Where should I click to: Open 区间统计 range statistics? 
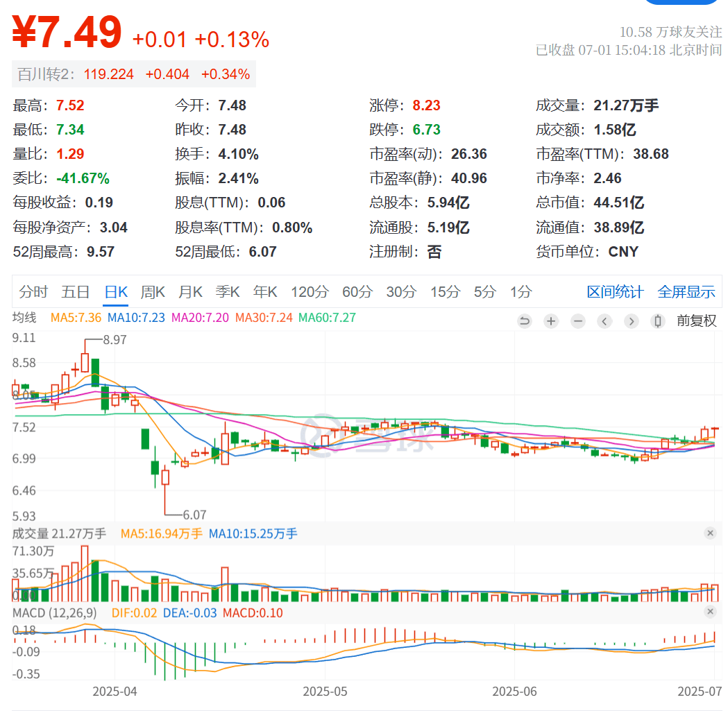coord(615,292)
